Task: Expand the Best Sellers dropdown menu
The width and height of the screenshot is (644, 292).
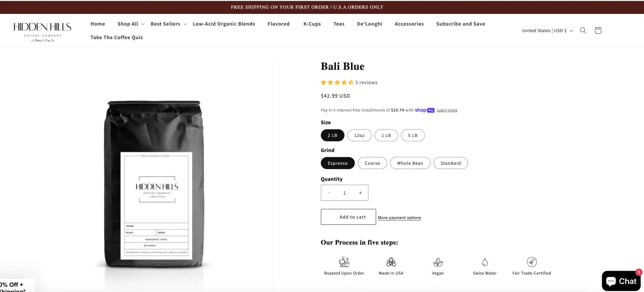Action: click(169, 24)
